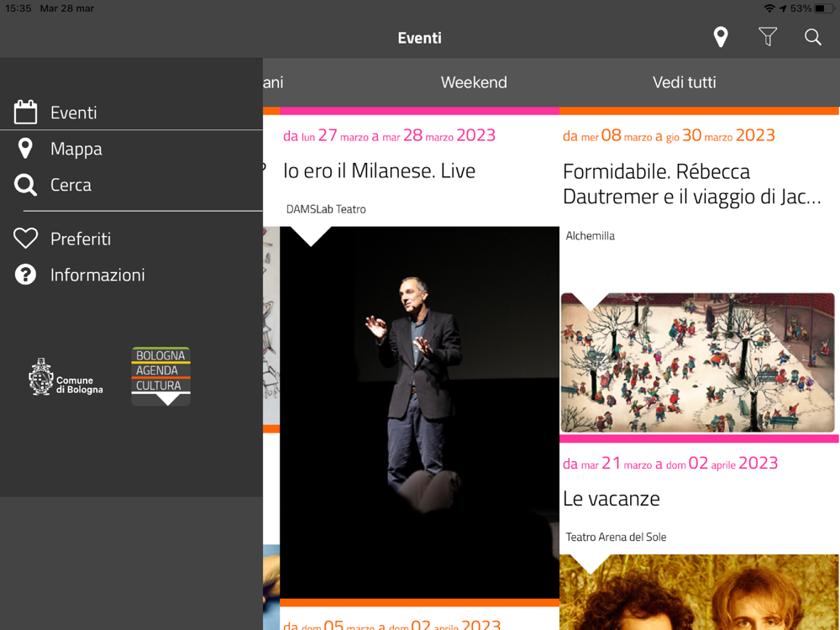Tap the pin icon next to Mappa
The height and width of the screenshot is (630, 840).
click(x=25, y=149)
